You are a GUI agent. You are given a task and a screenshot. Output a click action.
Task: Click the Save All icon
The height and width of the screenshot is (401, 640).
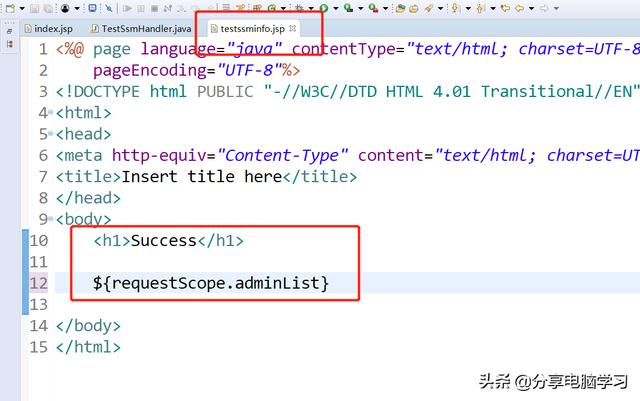(x=48, y=8)
